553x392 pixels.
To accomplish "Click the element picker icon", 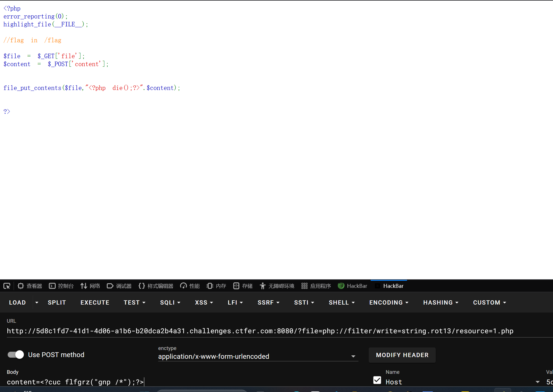I will coord(7,286).
